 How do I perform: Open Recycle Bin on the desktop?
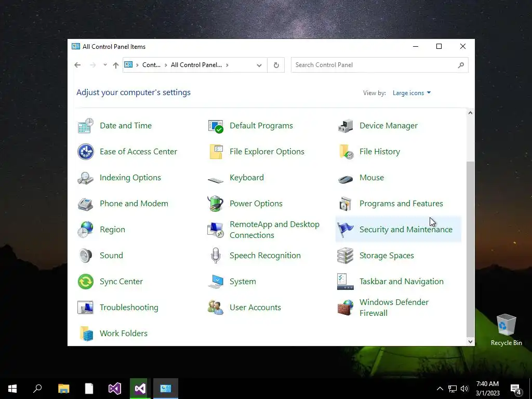[x=506, y=329]
